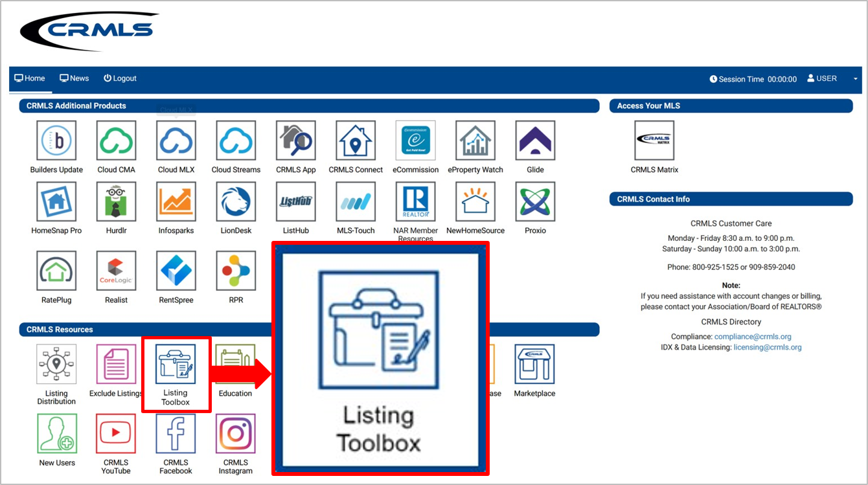Open the Listing Distribution resource
Viewport: 868px width, 485px height.
pos(56,364)
